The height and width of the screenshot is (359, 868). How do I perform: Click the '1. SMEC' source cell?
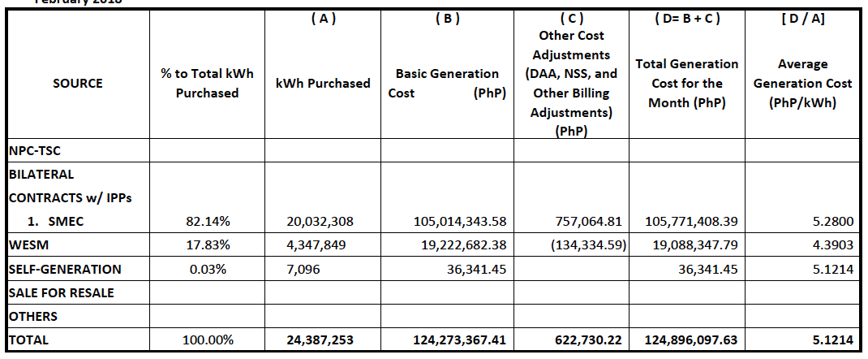[58, 221]
